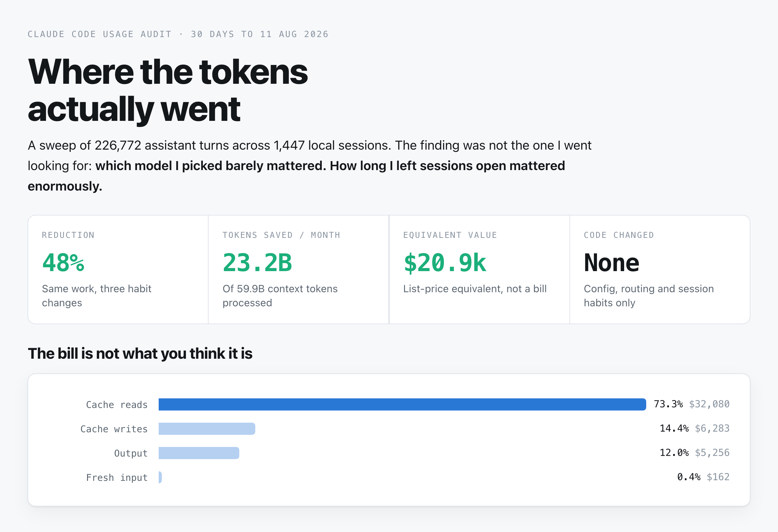Viewport: 778px width, 532px height.
Task: Click the Cache reads row label
Action: [x=117, y=404]
